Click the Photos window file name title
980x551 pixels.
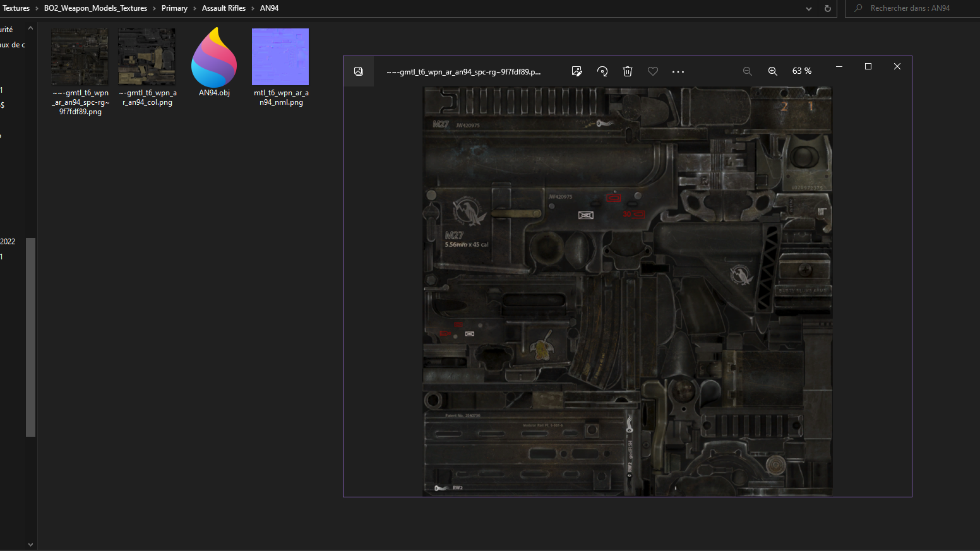click(463, 72)
